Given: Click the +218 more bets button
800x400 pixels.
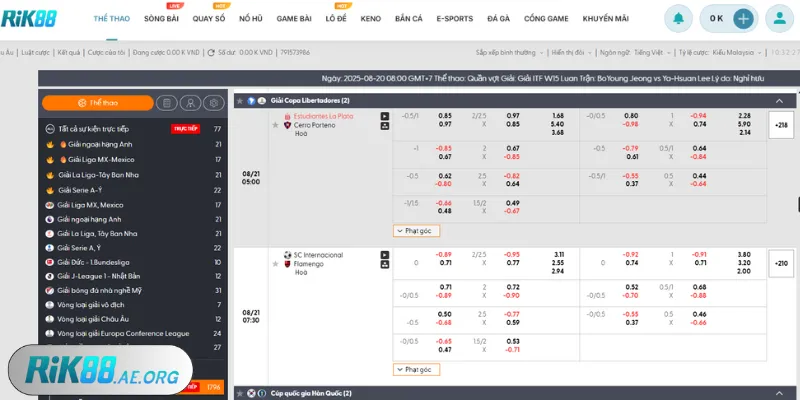Looking at the screenshot, I should (x=780, y=124).
